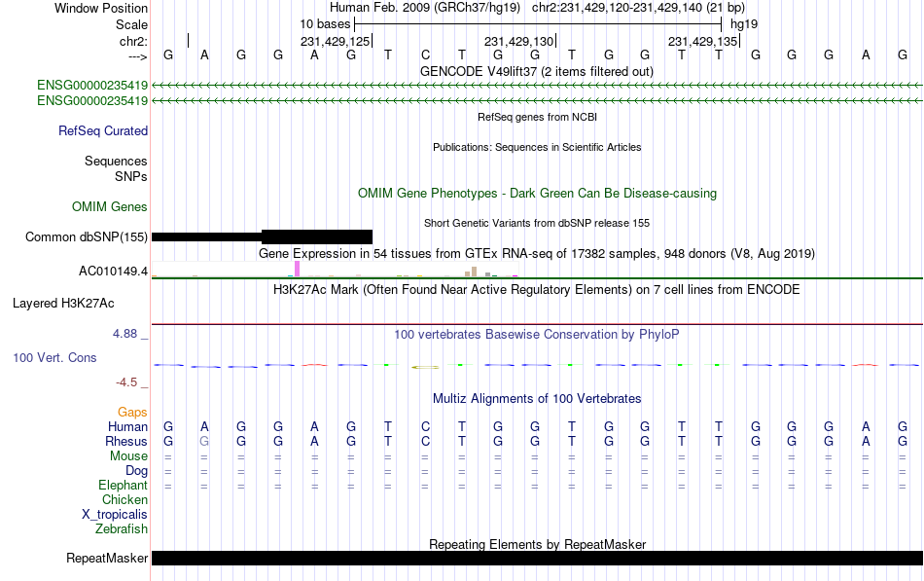The width and height of the screenshot is (924, 581).
Task: Select the Zebrafish alignment row label
Action: [122, 529]
